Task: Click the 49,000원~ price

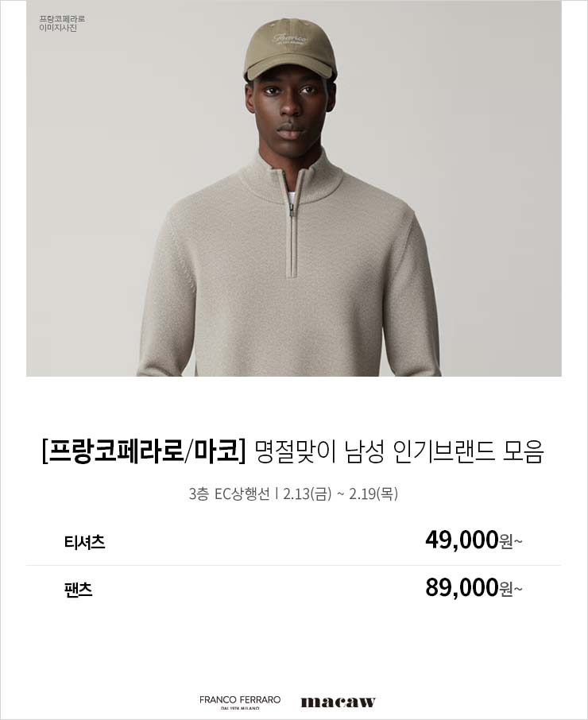Action: coord(474,540)
